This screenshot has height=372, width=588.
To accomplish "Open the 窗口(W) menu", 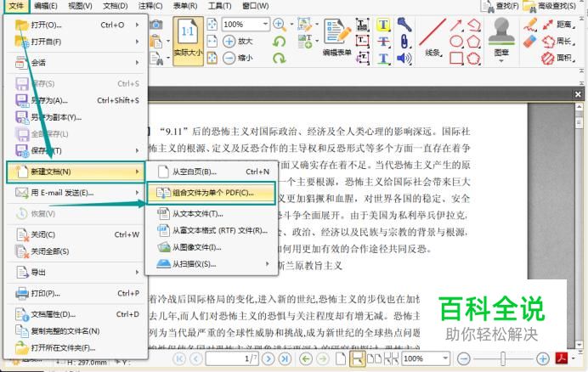I will (256, 6).
